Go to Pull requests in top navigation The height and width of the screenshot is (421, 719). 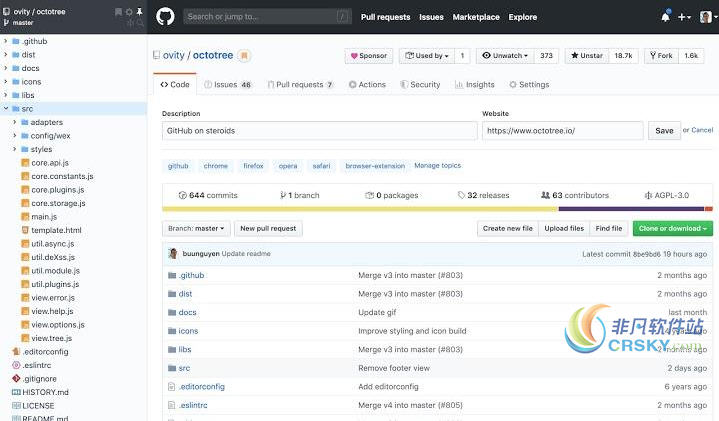tap(385, 17)
